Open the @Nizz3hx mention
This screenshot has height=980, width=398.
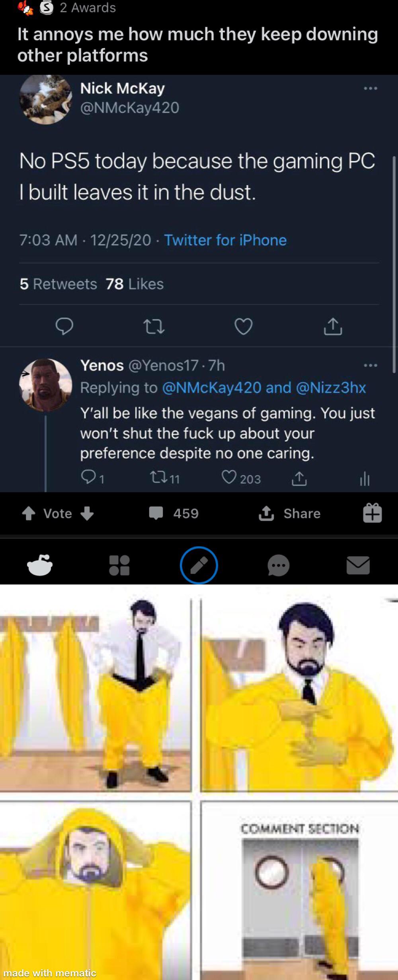331,387
